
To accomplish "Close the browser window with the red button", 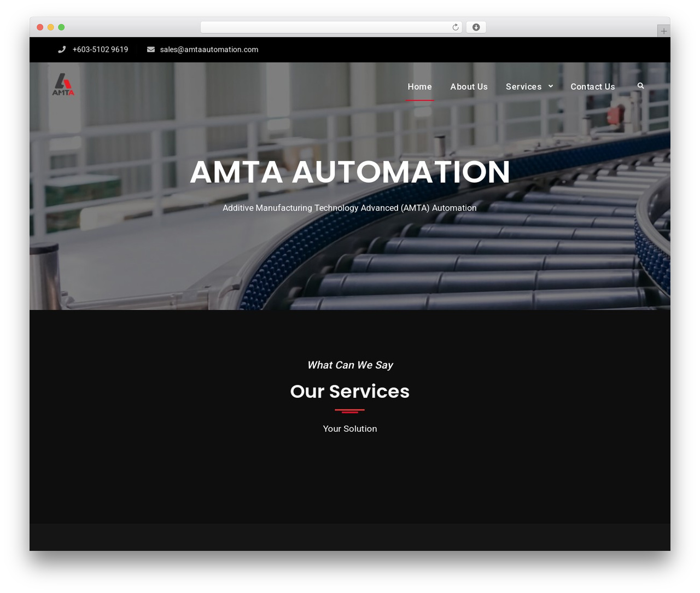I will (x=40, y=27).
